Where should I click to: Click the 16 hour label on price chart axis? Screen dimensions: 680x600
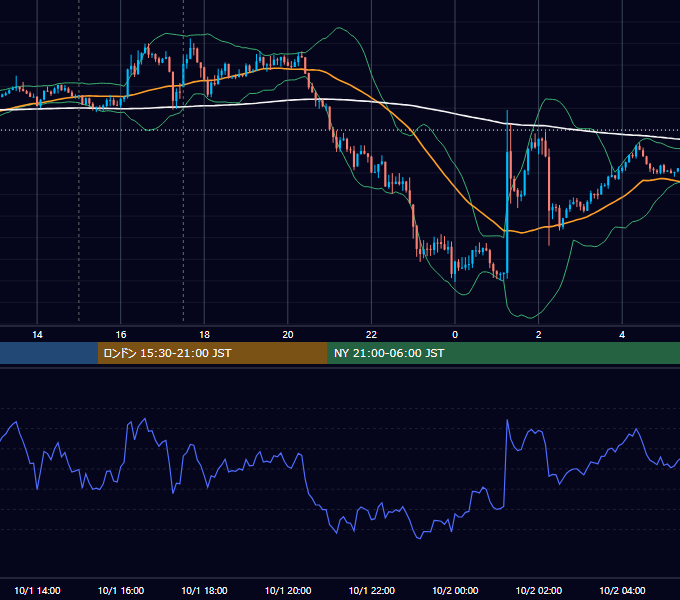tap(121, 335)
